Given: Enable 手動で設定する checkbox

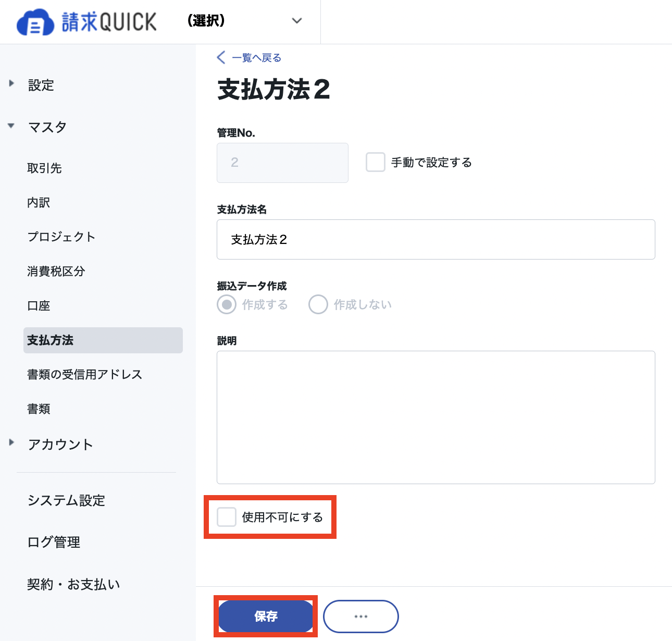Looking at the screenshot, I should coord(375,162).
